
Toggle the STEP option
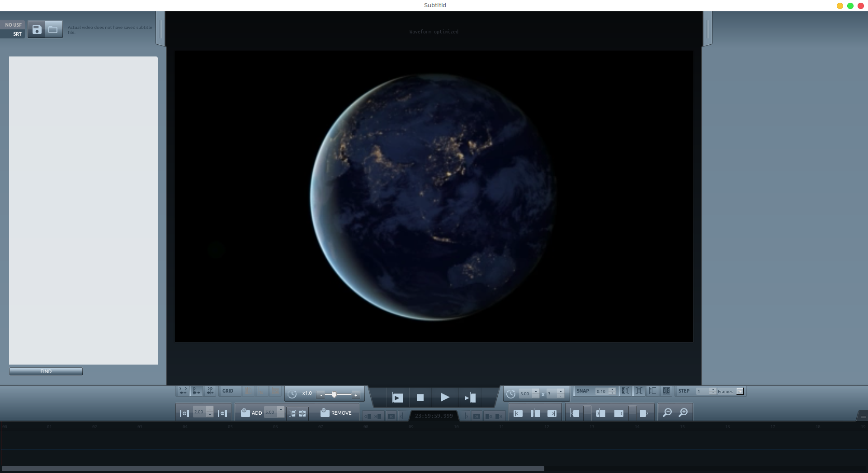pyautogui.click(x=684, y=391)
